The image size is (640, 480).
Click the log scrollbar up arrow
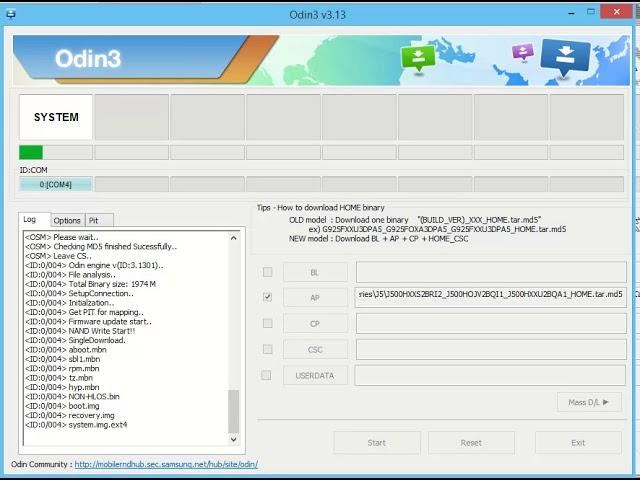(233, 238)
